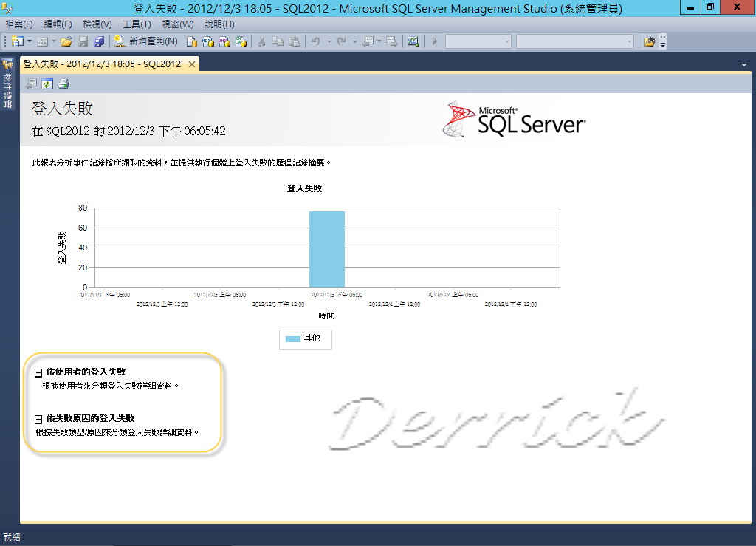
Task: Click the 根據失敗類型/原因來分類 description text
Action: [117, 432]
